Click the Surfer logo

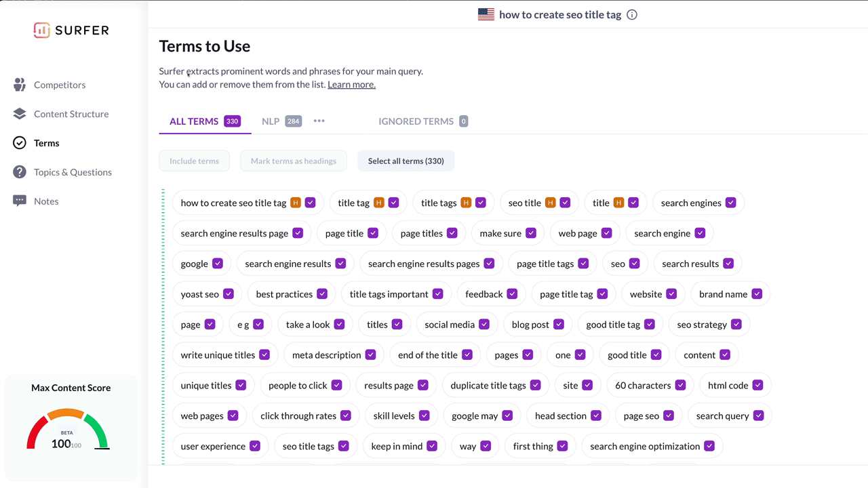(71, 30)
